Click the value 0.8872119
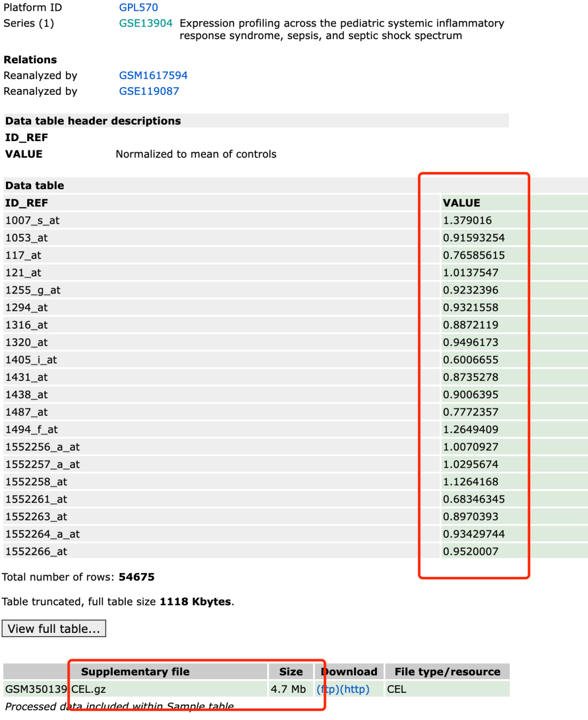This screenshot has width=588, height=720. pos(471,325)
